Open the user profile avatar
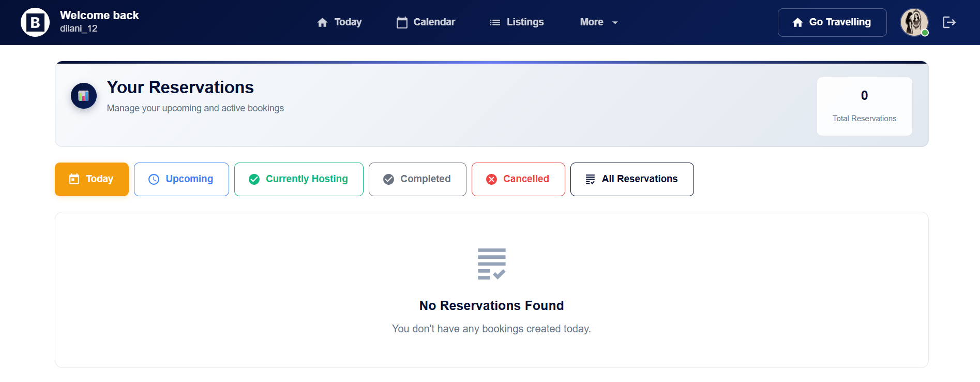 [914, 22]
